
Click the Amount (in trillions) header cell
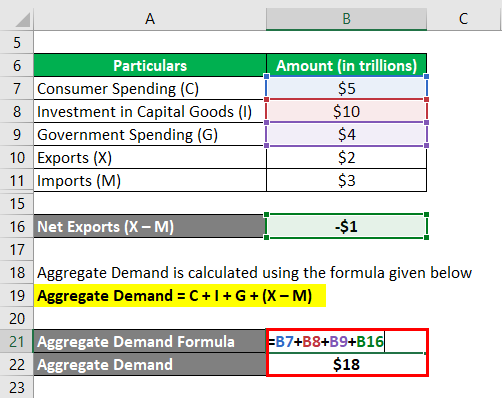(346, 65)
